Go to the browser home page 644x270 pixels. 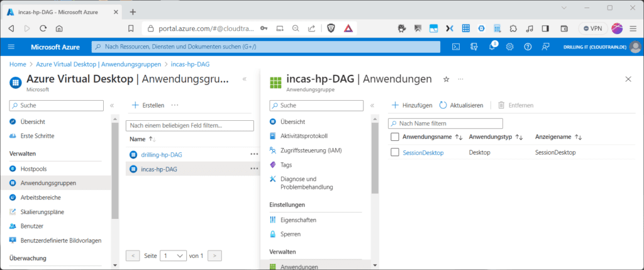[x=59, y=28]
